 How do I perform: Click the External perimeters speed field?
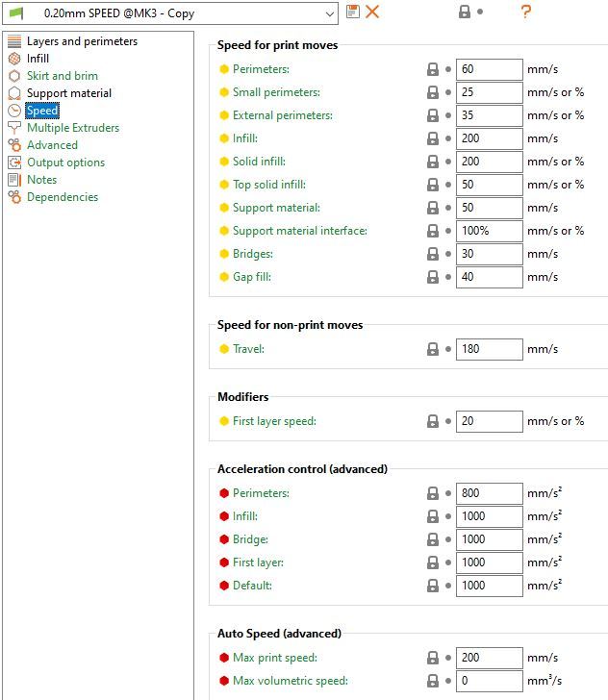(x=489, y=115)
